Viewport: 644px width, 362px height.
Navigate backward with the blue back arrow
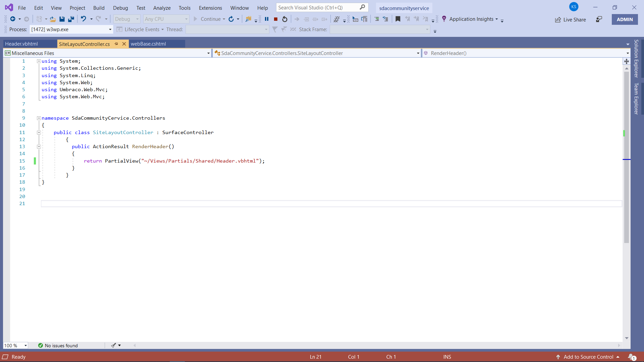coord(13,19)
